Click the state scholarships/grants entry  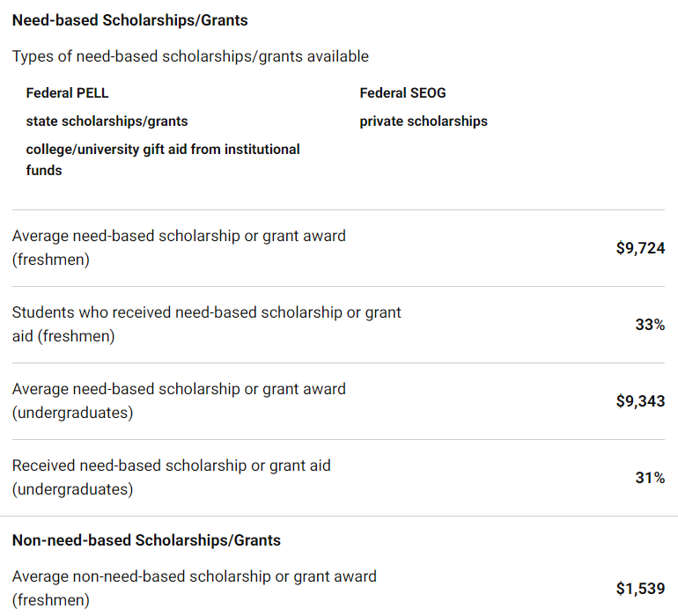pos(107,121)
